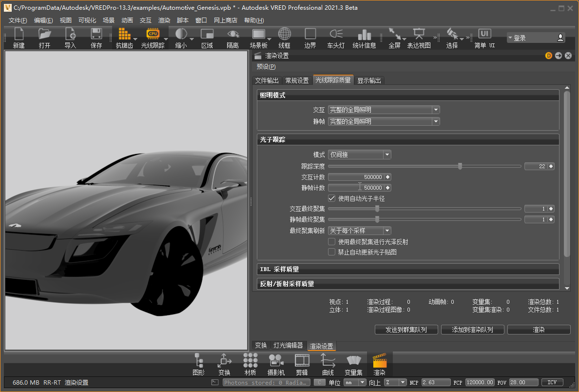The width and height of the screenshot is (579, 392).
Task: Check the 禁止自动更新光子贴图 checkbox
Action: (x=332, y=252)
